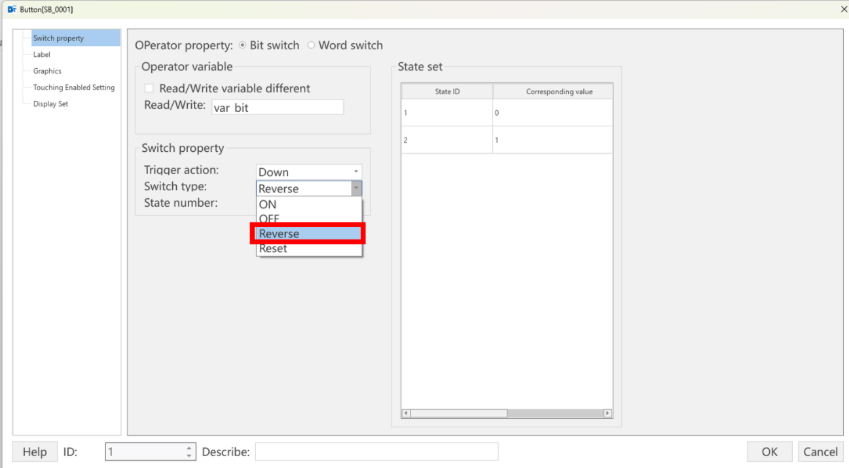Click the State set horizontal scrollbar thumb
Image resolution: width=849 pixels, height=468 pixels.
pyautogui.click(x=459, y=413)
